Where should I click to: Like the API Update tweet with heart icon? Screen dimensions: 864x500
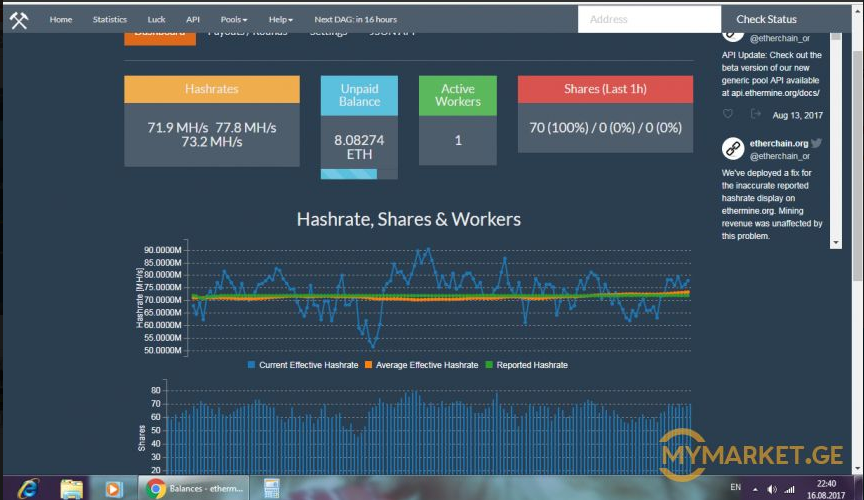(728, 114)
